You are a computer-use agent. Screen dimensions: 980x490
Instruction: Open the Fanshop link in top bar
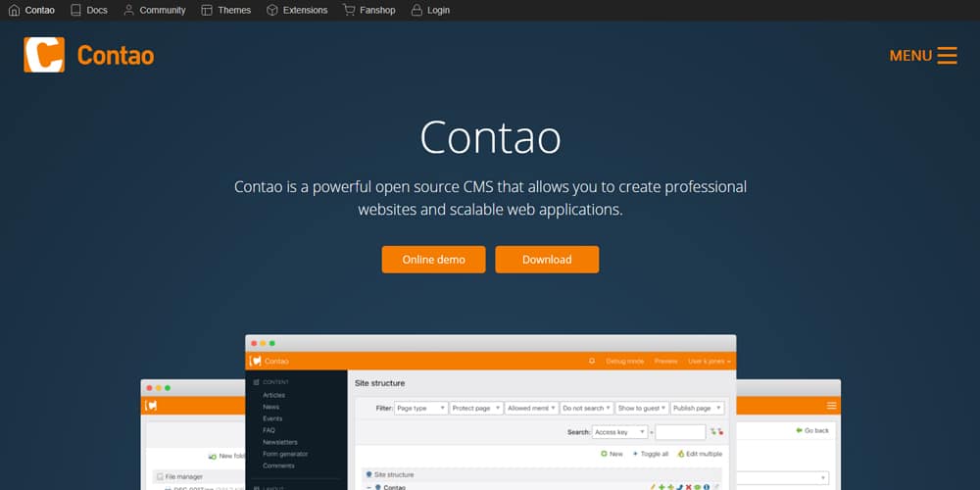(x=377, y=10)
